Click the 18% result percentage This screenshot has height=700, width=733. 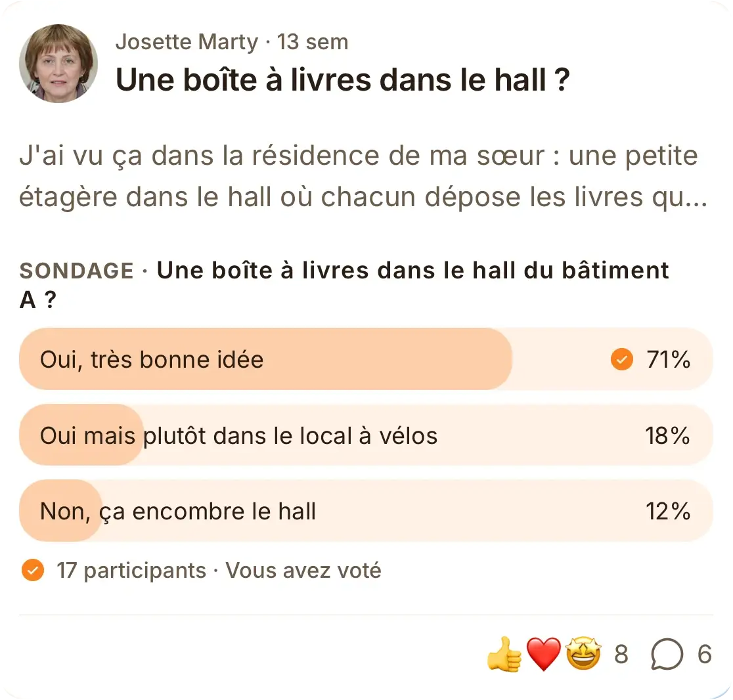tap(667, 435)
